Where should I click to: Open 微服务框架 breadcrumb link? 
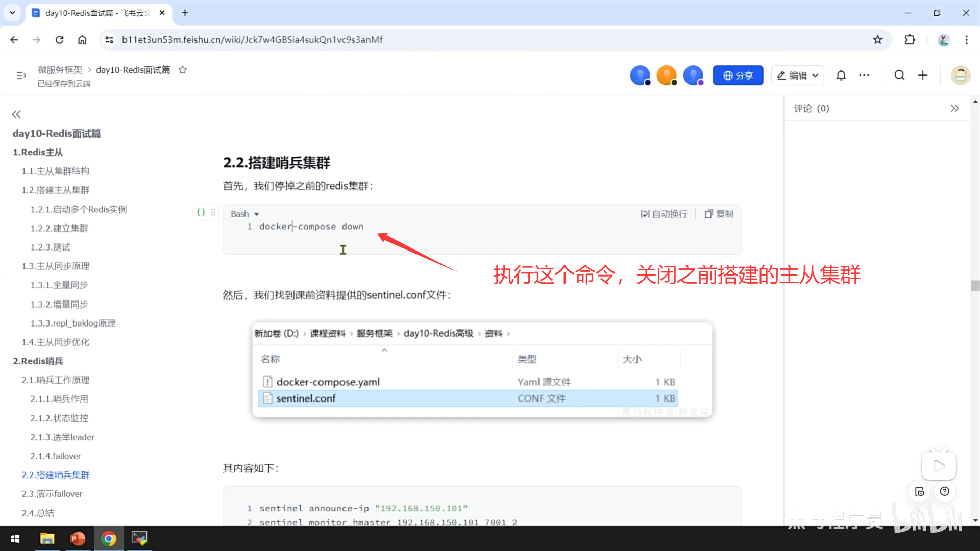(x=60, y=70)
